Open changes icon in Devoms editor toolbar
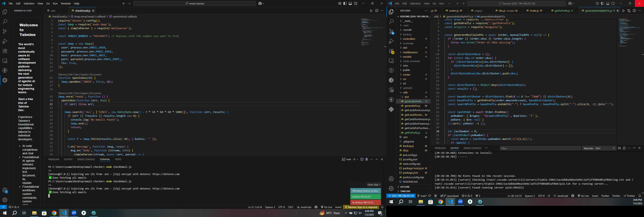The height and width of the screenshot is (217, 644). pyautogui.click(x=629, y=11)
